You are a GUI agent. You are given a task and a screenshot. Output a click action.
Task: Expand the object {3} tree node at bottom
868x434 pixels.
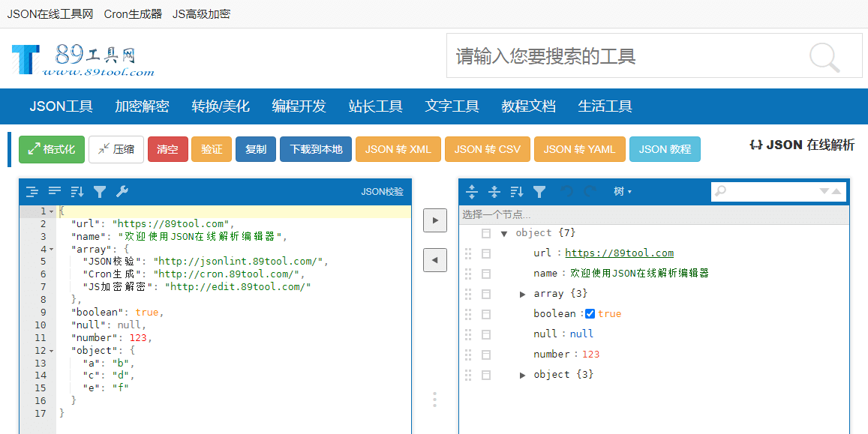coord(523,375)
